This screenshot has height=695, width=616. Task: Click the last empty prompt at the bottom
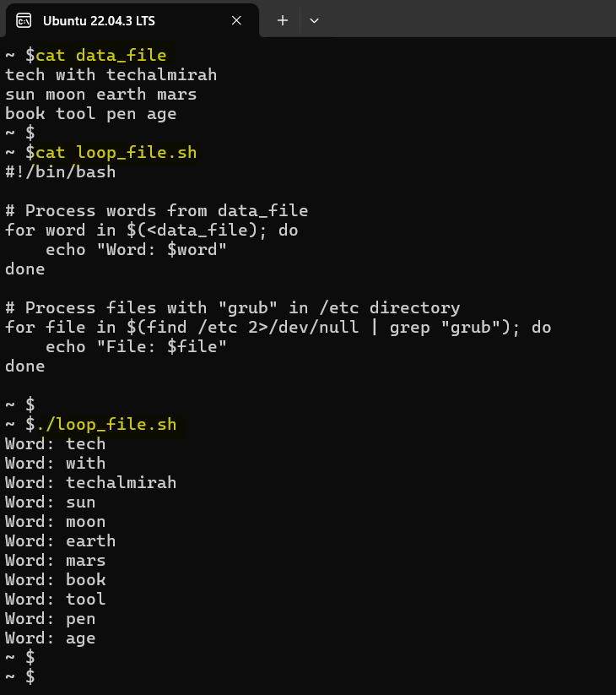pyautogui.click(x=20, y=677)
